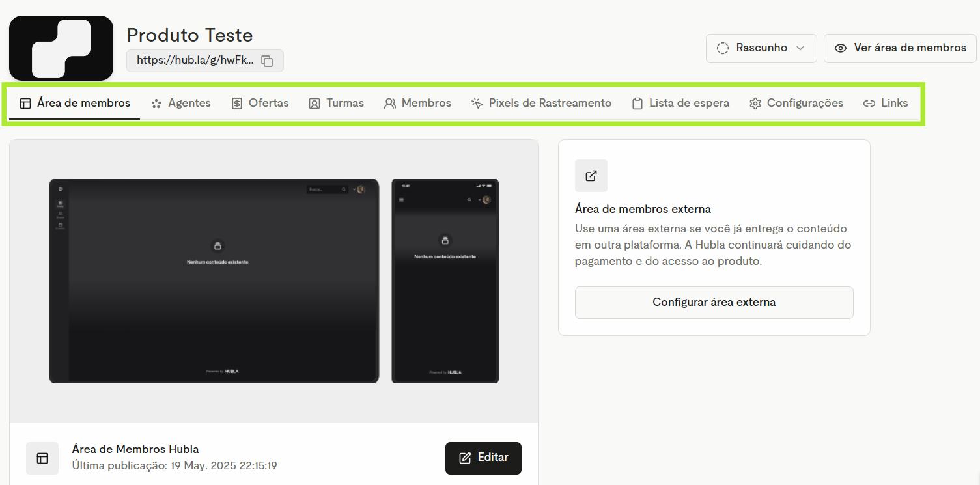Go to the Configurações tab
Viewport: 980px width, 485px height.
[x=796, y=103]
